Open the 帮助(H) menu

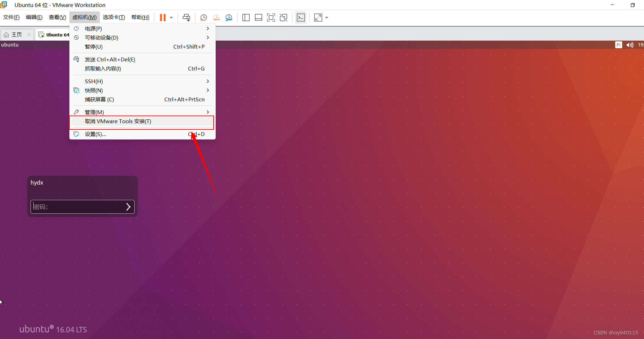click(140, 17)
